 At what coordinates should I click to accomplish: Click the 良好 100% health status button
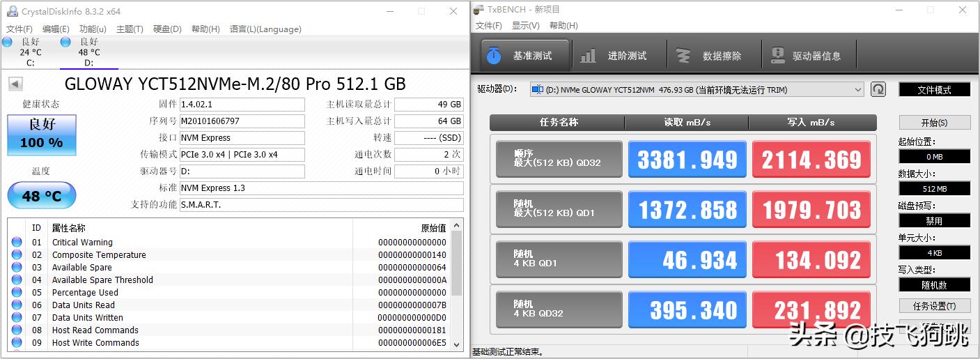tap(42, 135)
